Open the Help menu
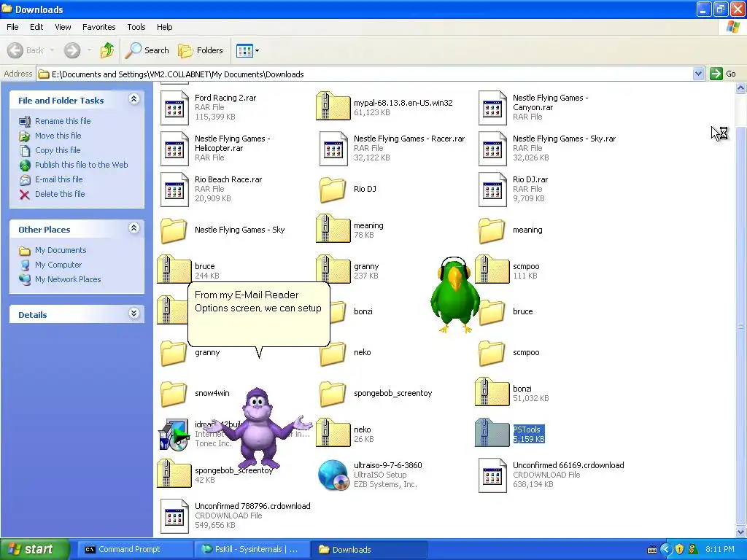Screen dimensions: 747x560 (164, 27)
